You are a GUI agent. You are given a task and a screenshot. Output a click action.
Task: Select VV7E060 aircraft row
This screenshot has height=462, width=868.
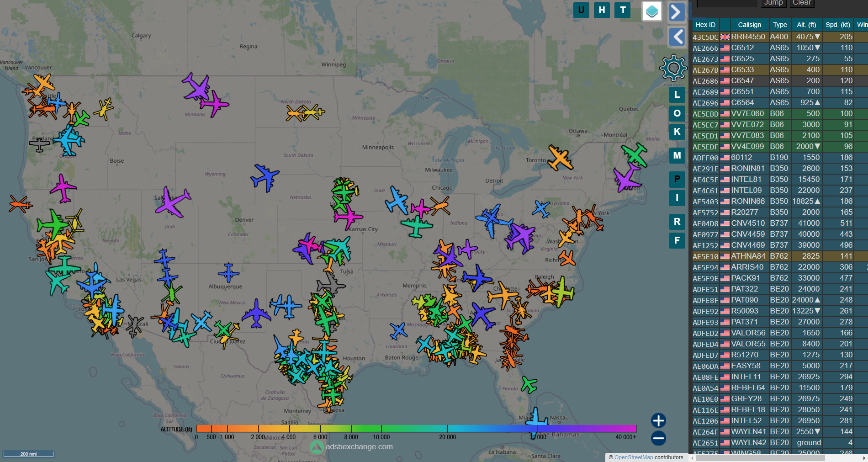point(780,113)
